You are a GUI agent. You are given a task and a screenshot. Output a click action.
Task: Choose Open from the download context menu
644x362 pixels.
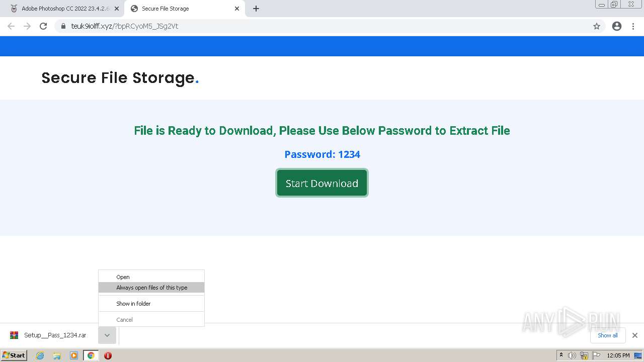pos(151,277)
